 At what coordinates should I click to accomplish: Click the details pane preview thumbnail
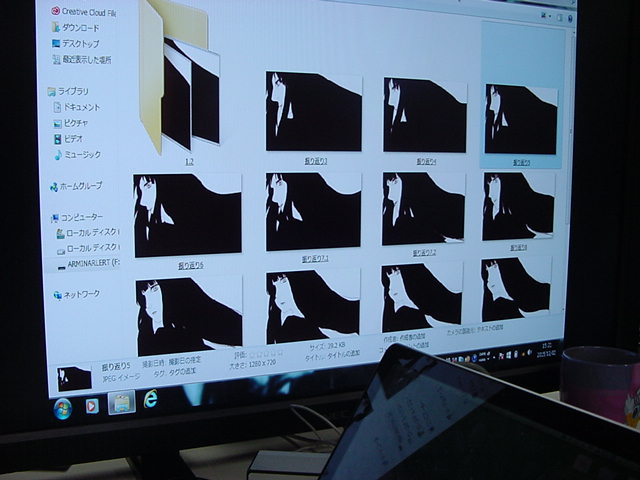74,378
